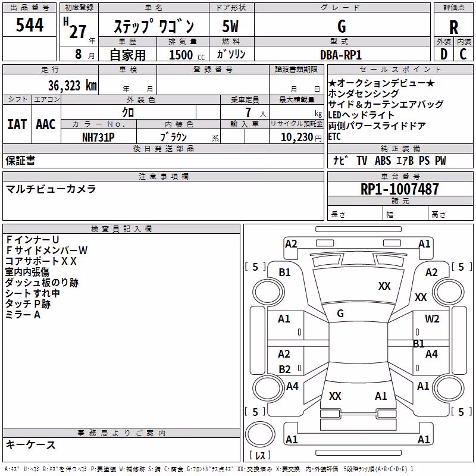Select the 注意事項欄 section header

coord(163,176)
